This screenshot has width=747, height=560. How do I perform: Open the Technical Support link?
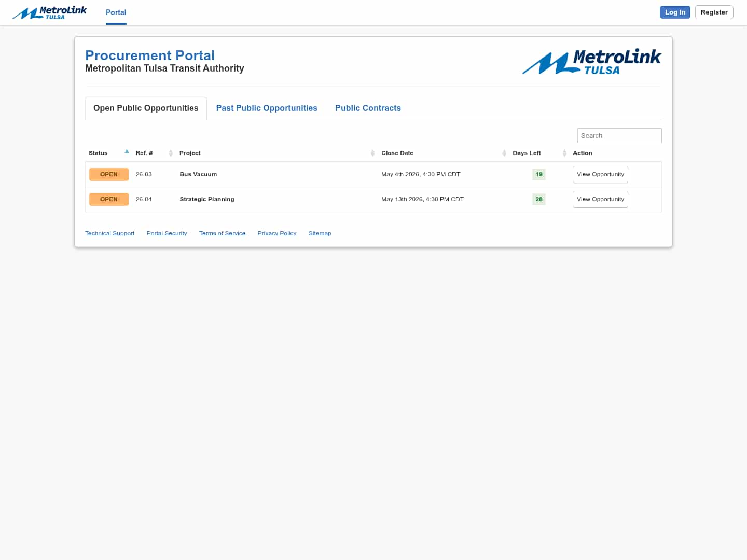click(109, 233)
